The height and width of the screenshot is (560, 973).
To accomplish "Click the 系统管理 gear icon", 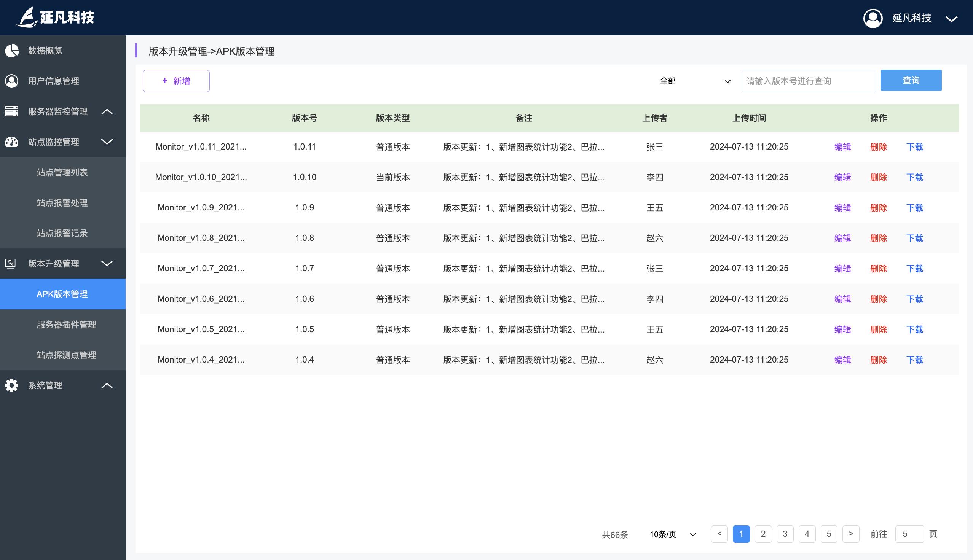I will tap(11, 385).
